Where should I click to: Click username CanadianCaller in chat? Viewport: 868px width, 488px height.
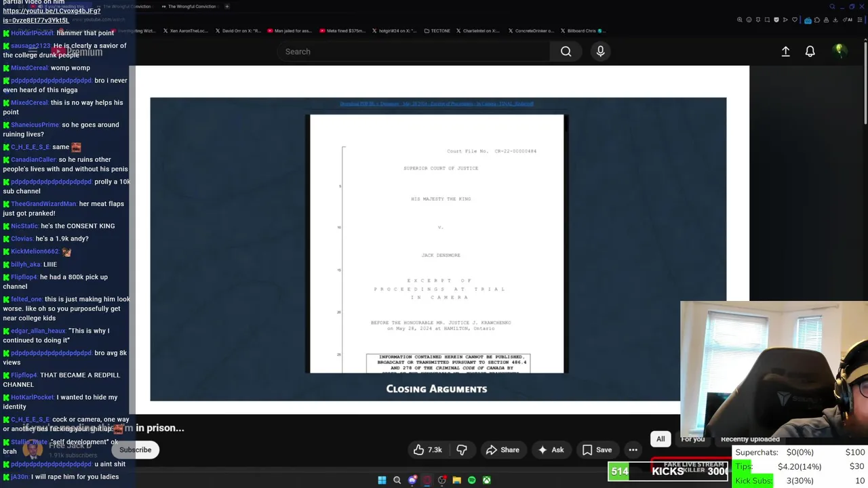33,160
